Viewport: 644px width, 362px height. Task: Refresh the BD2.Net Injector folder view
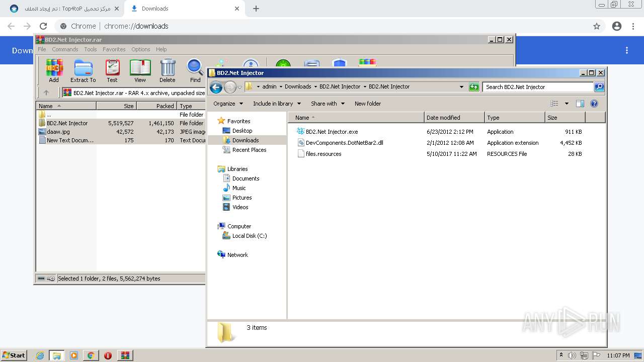tap(473, 87)
